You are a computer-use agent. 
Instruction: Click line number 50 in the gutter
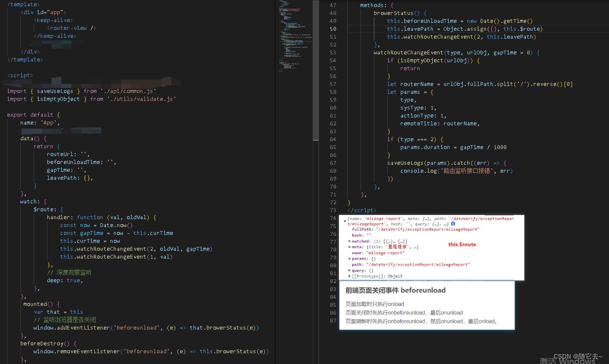tap(333, 29)
